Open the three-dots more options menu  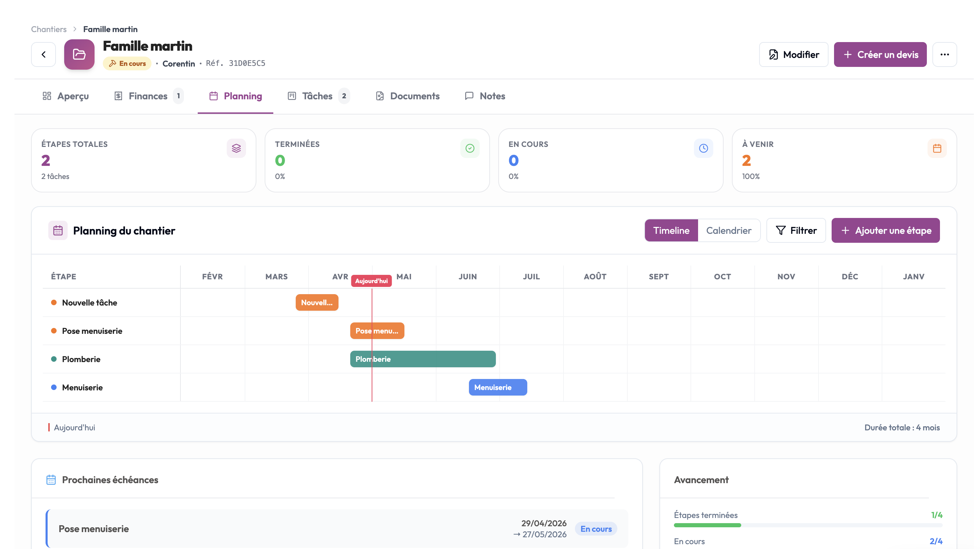pyautogui.click(x=944, y=54)
